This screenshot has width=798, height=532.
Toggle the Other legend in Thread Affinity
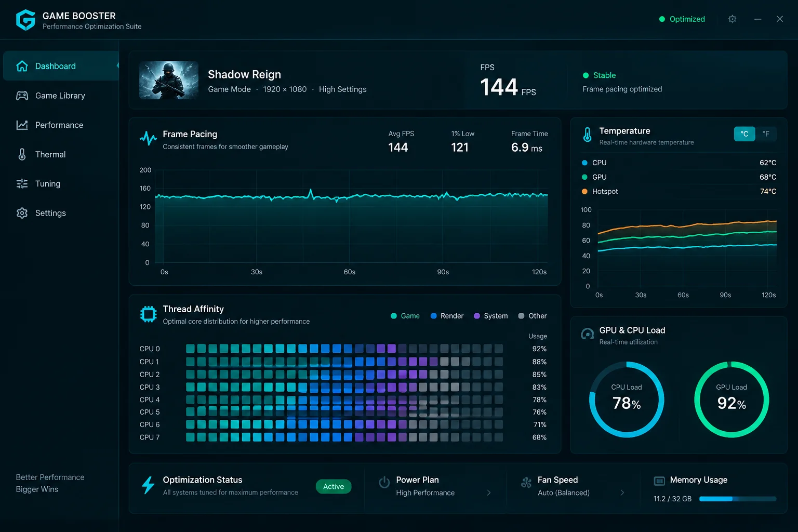click(533, 316)
